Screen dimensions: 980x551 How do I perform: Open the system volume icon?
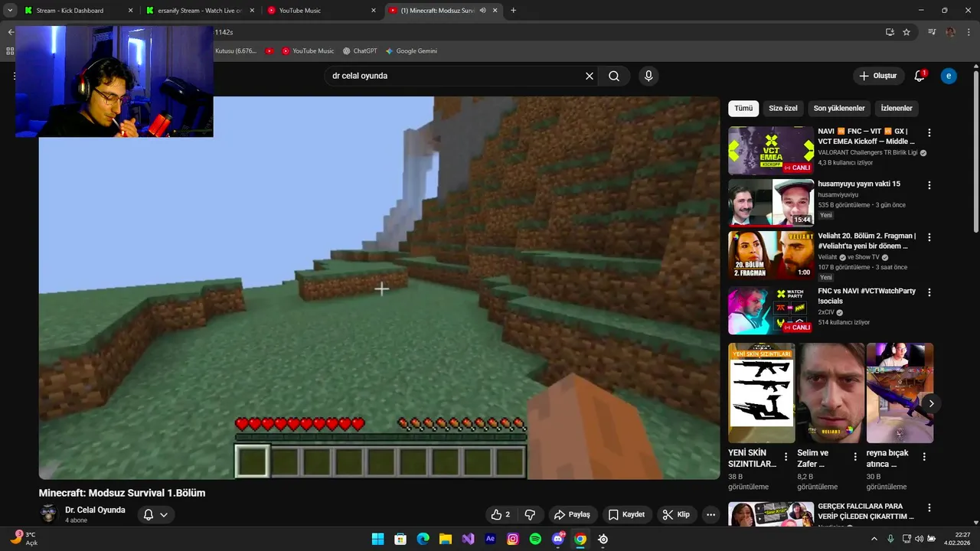[919, 539]
